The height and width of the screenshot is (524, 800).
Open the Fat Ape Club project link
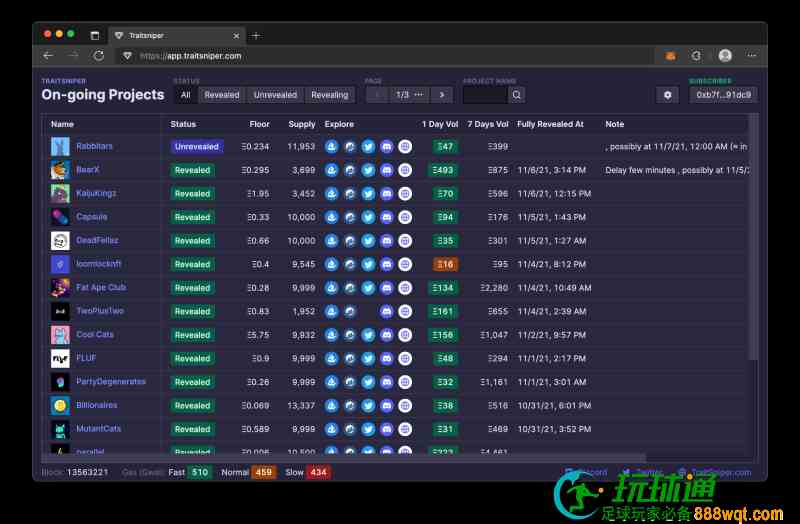(x=101, y=287)
